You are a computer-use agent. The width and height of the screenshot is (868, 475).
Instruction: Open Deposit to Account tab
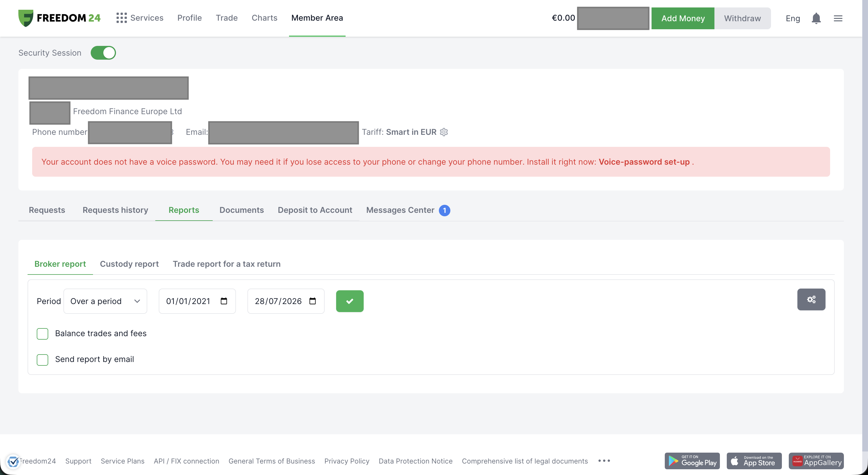[x=315, y=210]
